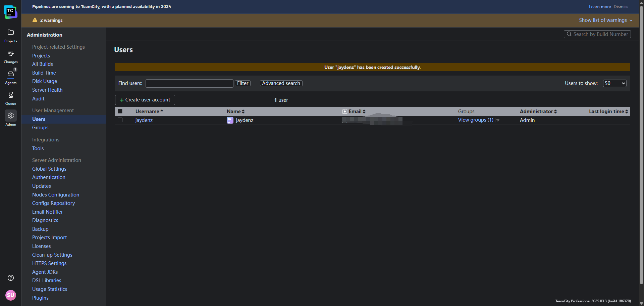
Task: Open HTTPS Settings page
Action: (49, 263)
